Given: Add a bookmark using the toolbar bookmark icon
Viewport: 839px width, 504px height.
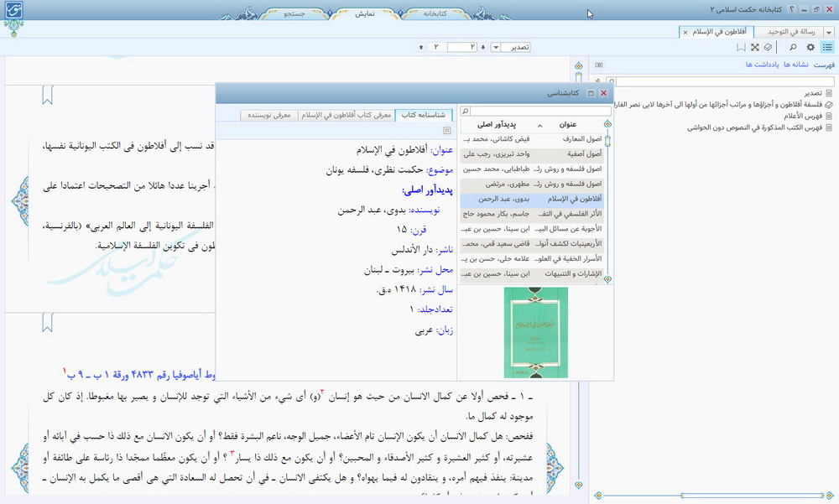Looking at the screenshot, I should (741, 47).
